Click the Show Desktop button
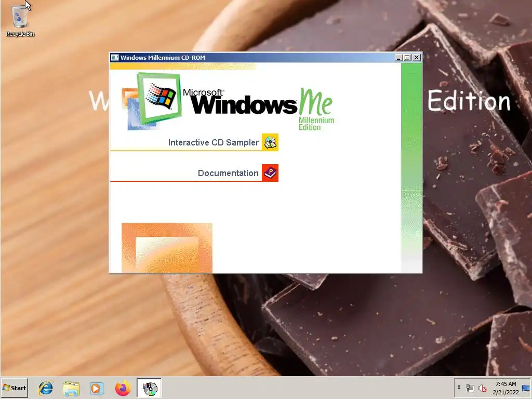This screenshot has width=532, height=399. point(526,388)
